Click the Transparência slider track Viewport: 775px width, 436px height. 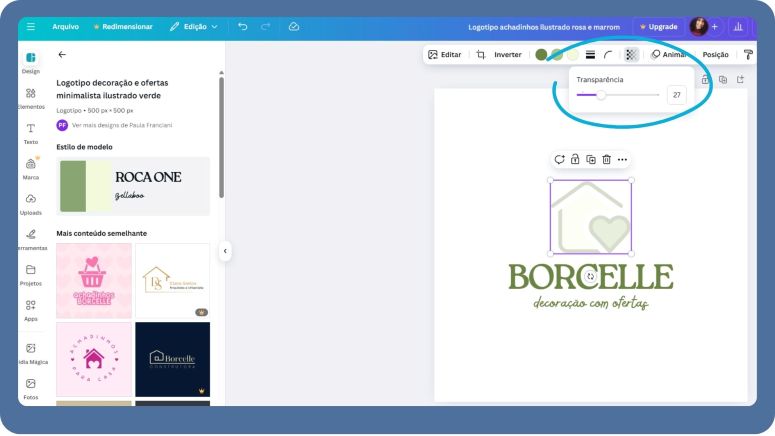[x=618, y=95]
